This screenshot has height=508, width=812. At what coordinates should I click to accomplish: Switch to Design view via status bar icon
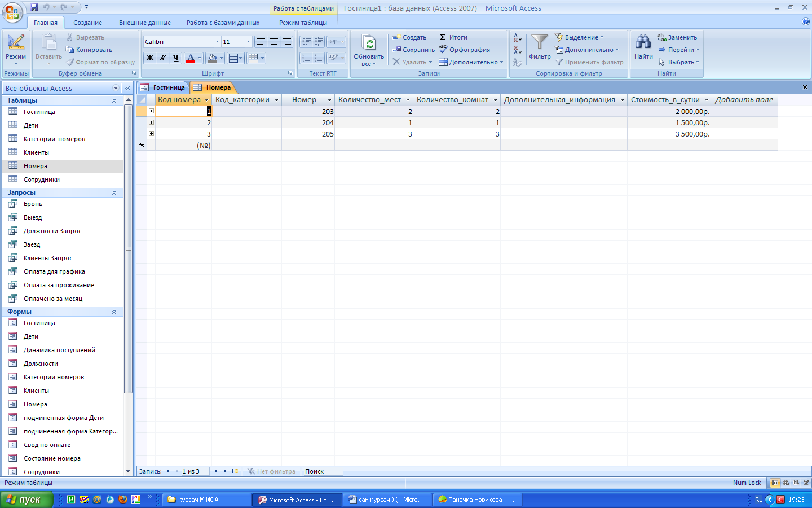pos(806,483)
